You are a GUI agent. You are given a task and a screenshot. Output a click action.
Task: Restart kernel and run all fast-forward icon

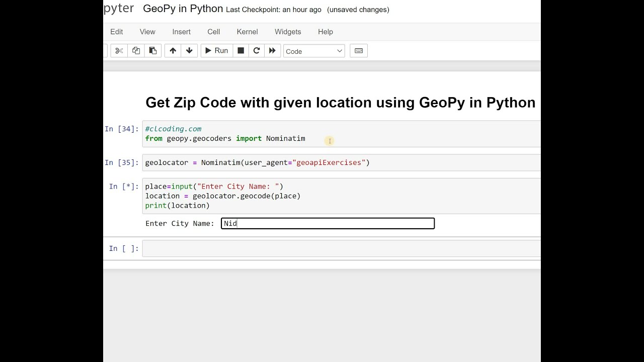point(272,51)
